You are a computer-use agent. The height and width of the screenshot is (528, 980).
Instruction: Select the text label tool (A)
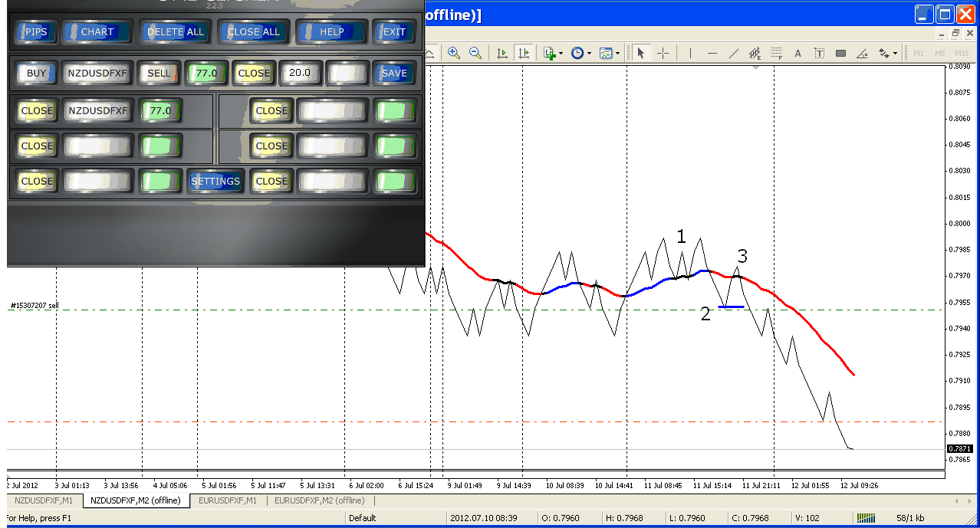(x=797, y=53)
